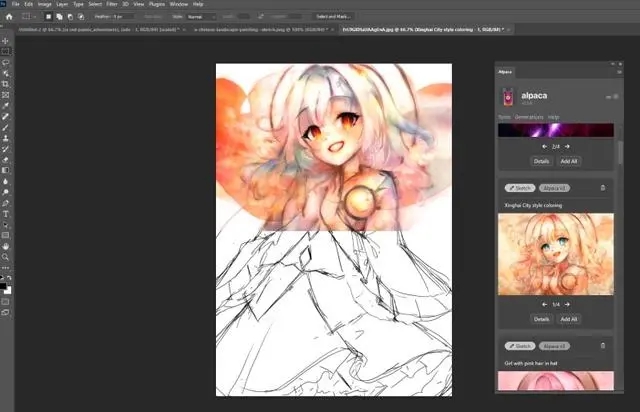The height and width of the screenshot is (412, 640).
Task: Select the Spot Healing Brush tool
Action: tap(5, 117)
